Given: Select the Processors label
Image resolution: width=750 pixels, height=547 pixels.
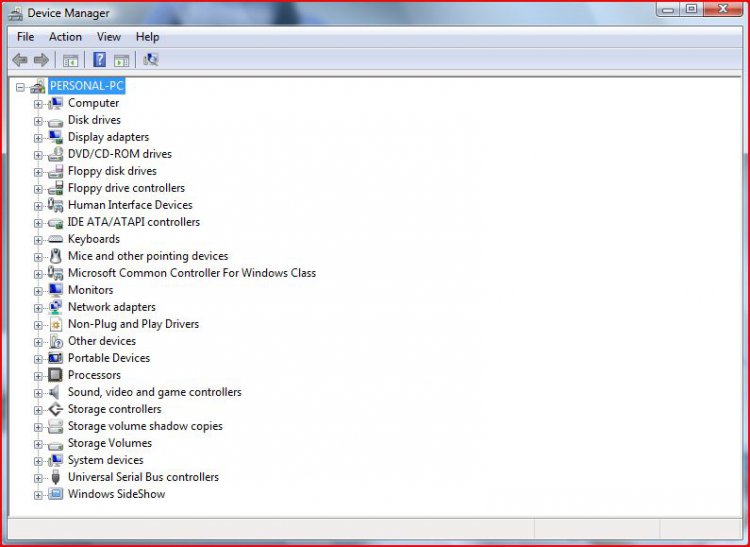Looking at the screenshot, I should [94, 375].
